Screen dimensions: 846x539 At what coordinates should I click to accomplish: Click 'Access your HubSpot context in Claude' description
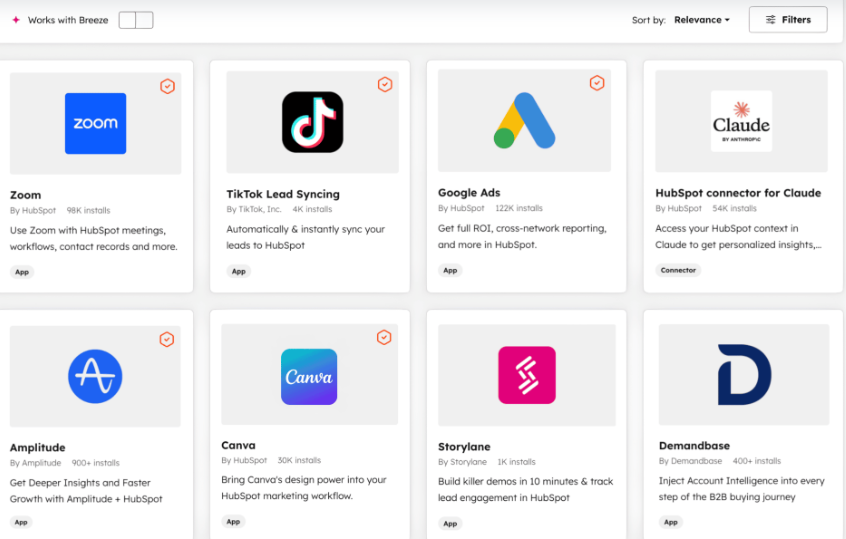(738, 236)
